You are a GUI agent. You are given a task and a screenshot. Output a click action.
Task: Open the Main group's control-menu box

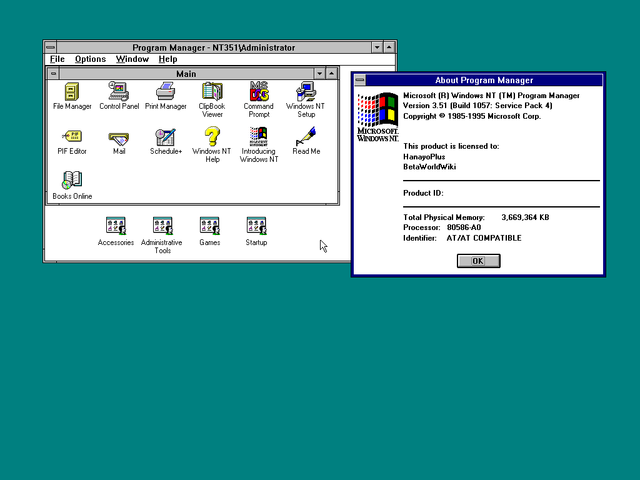pos(53,73)
